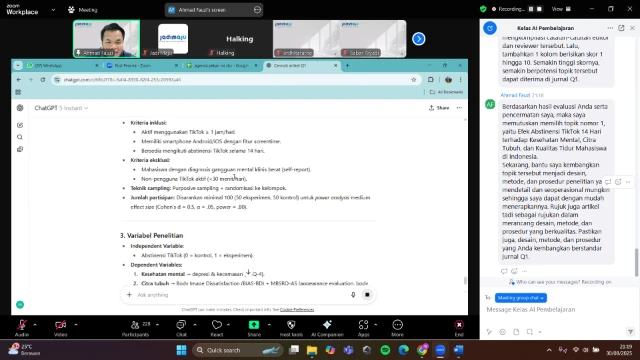The image size is (640, 360).
Task: Open File Explorer from the taskbar
Action: point(312,350)
